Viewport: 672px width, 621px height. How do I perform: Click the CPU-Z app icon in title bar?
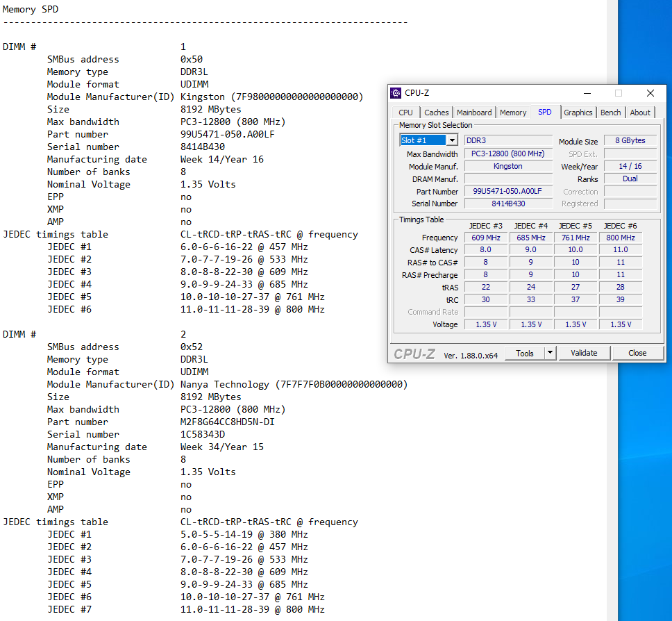396,93
